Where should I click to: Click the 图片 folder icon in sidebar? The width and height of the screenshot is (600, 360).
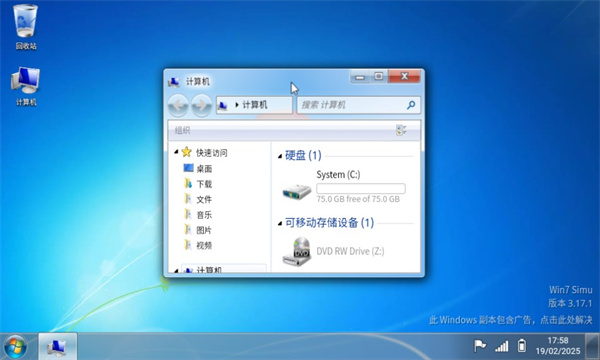point(188,230)
